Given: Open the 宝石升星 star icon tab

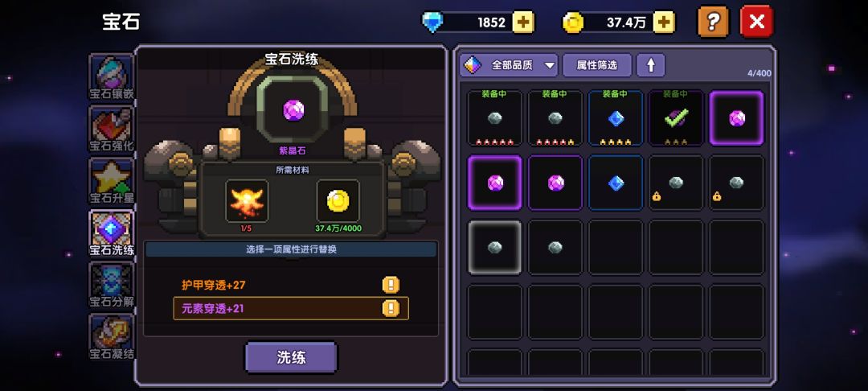Looking at the screenshot, I should tap(111, 181).
